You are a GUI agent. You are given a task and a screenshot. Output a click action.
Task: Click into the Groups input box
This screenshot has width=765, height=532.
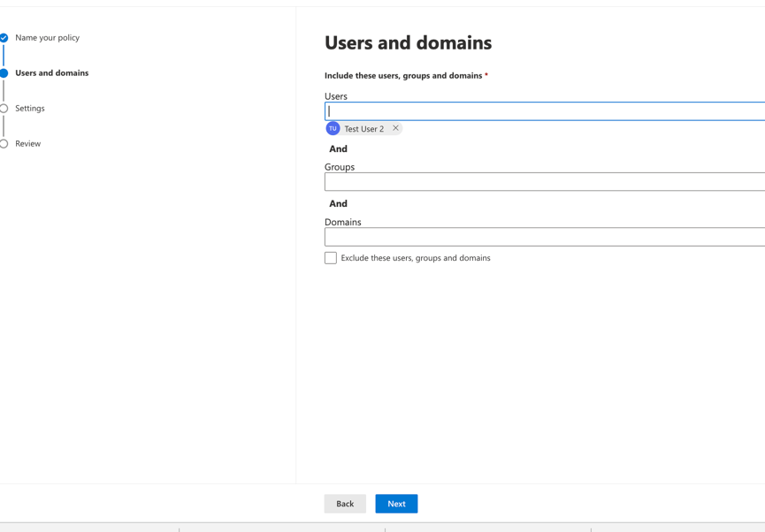click(544, 182)
